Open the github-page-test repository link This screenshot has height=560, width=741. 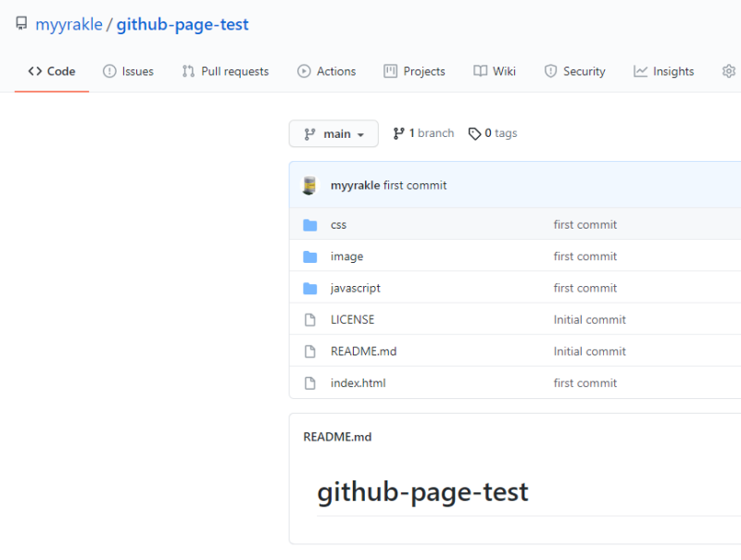point(182,25)
